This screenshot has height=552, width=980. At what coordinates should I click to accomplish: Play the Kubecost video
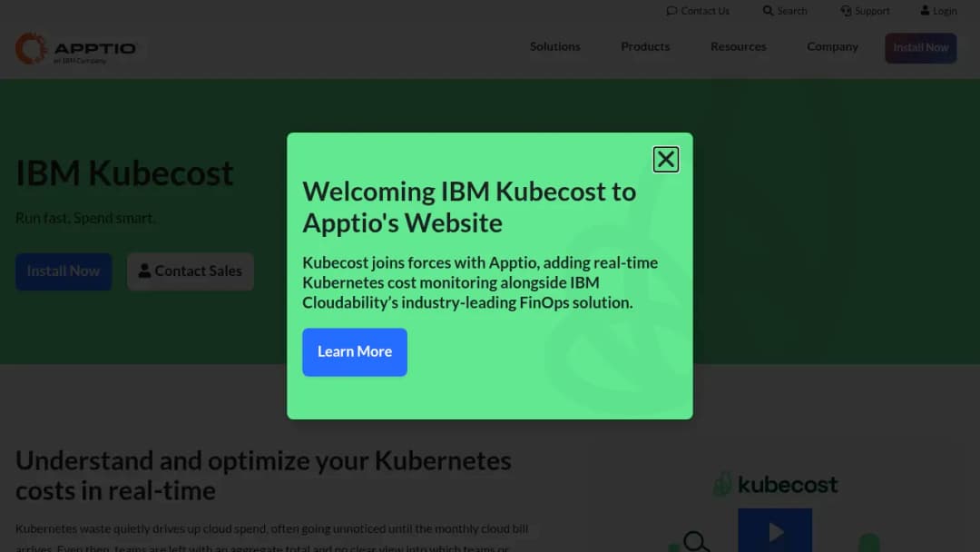click(x=775, y=531)
